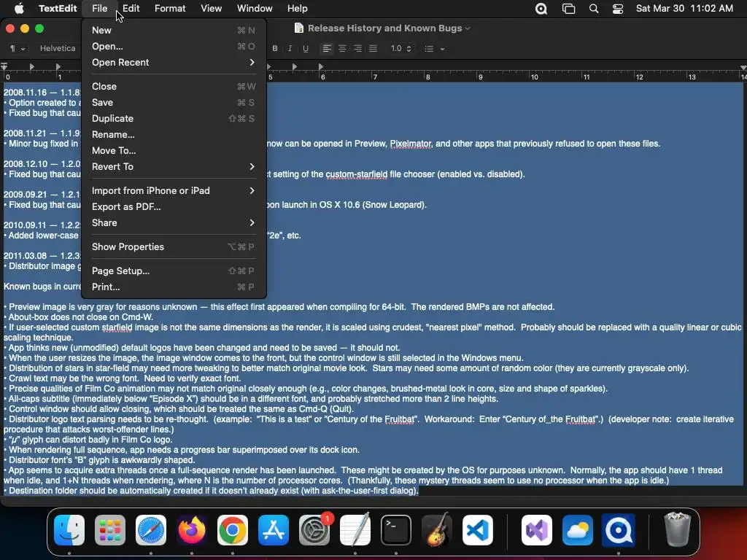Open the blue Q app in Dock
The image size is (747, 560).
(x=619, y=530)
